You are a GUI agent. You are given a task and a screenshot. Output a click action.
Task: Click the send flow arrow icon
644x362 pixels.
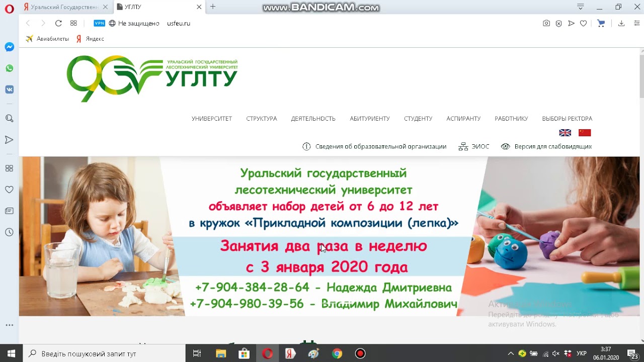pos(571,23)
